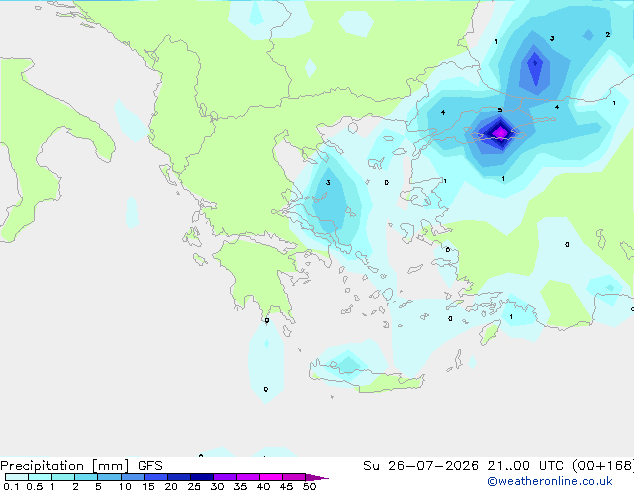This screenshot has height=490, width=634.
Task: Select the legend swatch between 35 and 40
Action: [248, 477]
